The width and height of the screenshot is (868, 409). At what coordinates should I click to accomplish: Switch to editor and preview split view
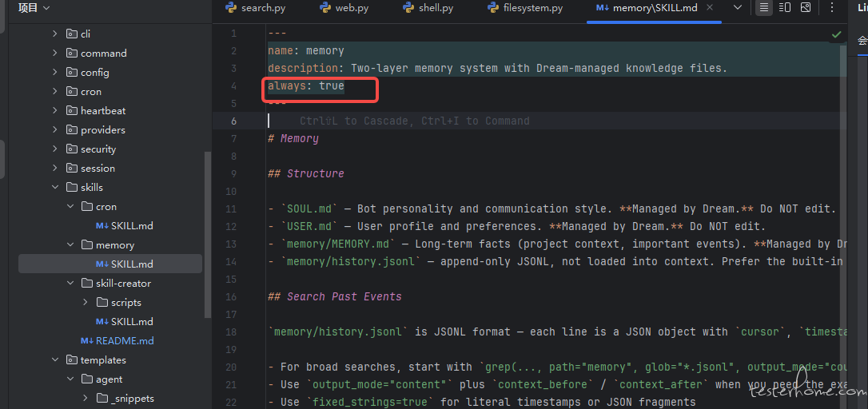tap(785, 8)
